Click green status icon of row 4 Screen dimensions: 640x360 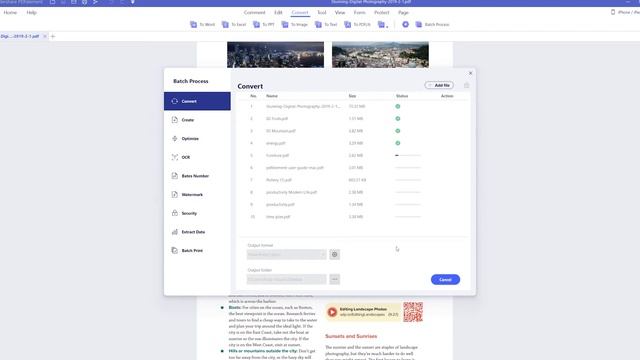tap(398, 143)
